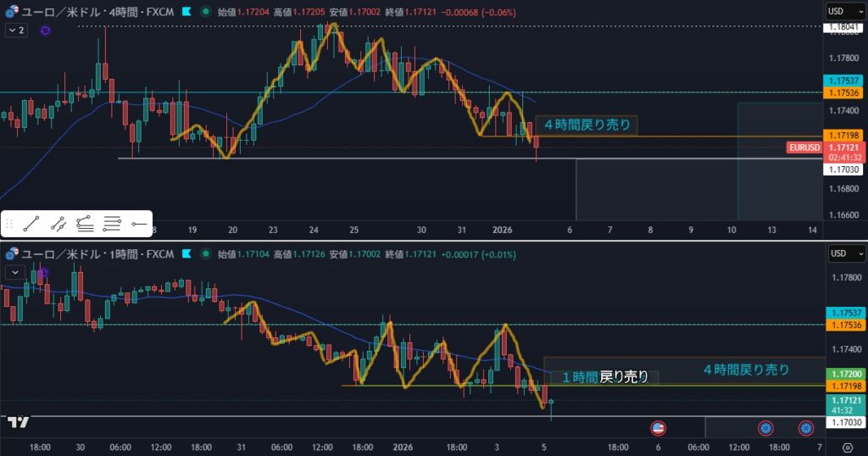Open the USD currency dropdown on upper chart
The image size is (868, 456).
click(x=846, y=12)
